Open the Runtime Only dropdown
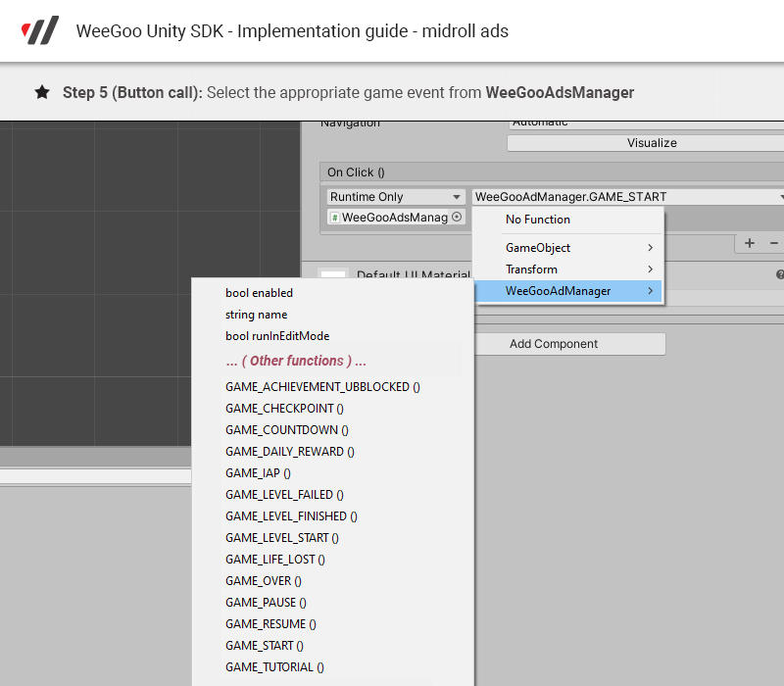This screenshot has height=686, width=784. pos(396,197)
